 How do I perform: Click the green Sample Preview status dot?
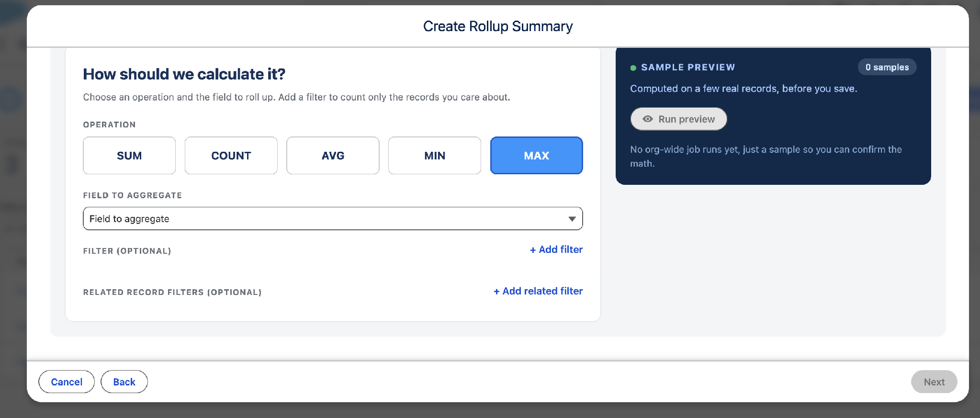click(x=633, y=68)
